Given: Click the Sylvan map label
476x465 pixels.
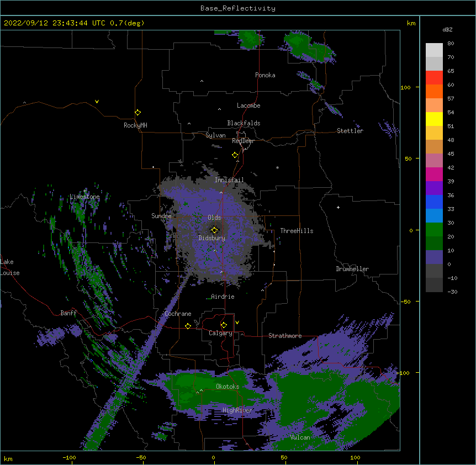Looking at the screenshot, I should (215, 135).
